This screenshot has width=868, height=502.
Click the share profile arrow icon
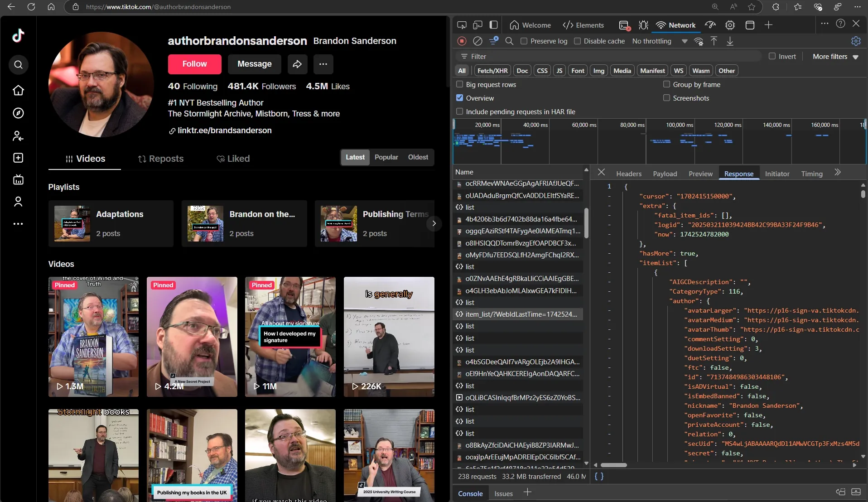click(297, 64)
